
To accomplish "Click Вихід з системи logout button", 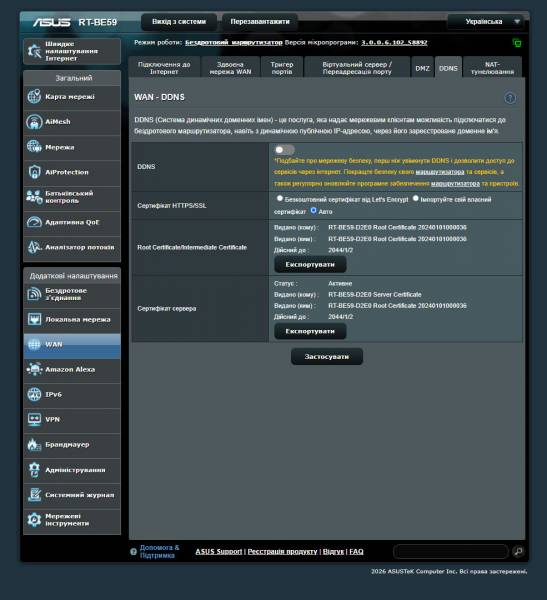I will pyautogui.click(x=179, y=22).
